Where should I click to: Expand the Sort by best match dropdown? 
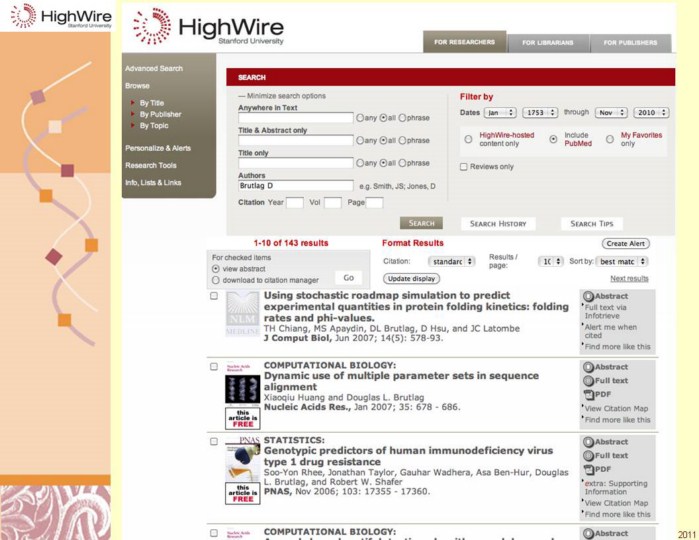click(622, 262)
